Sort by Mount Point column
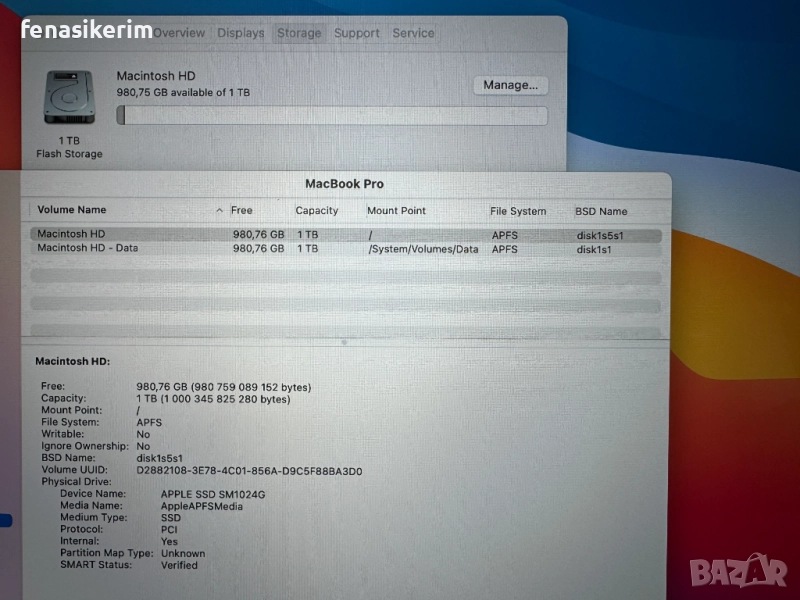The image size is (800, 600). pos(396,211)
